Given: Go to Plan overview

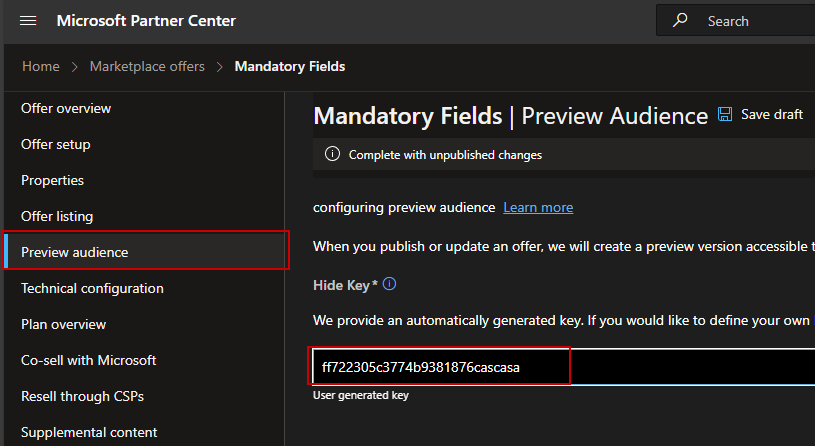Looking at the screenshot, I should (x=63, y=324).
